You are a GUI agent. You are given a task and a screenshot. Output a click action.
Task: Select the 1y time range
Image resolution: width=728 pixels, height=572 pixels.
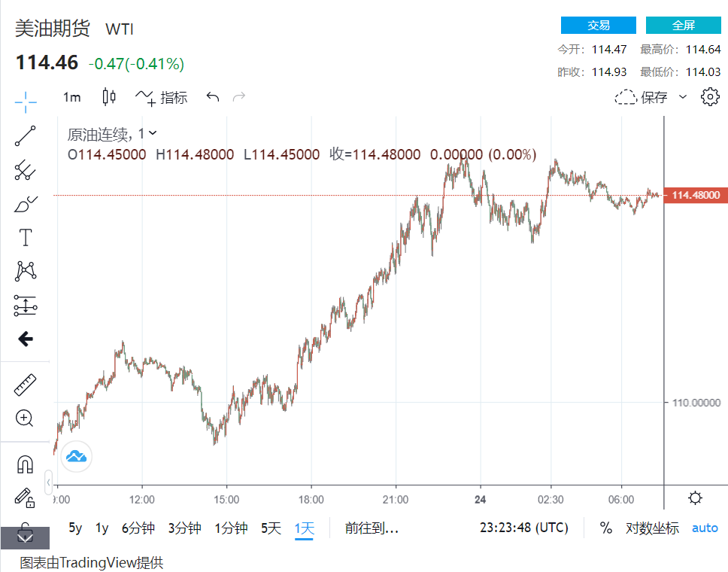102,528
